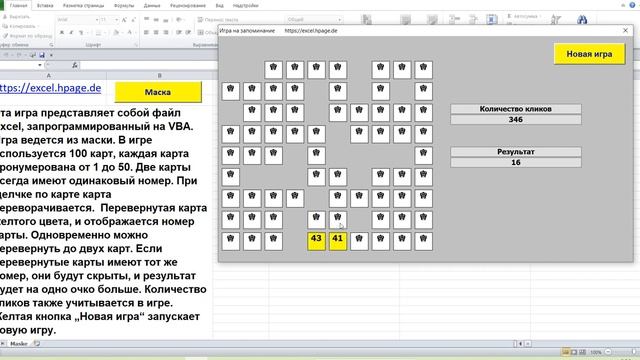Open Excel help with the blue question mark
Viewport: 640px width, 360px height.
(632, 5)
